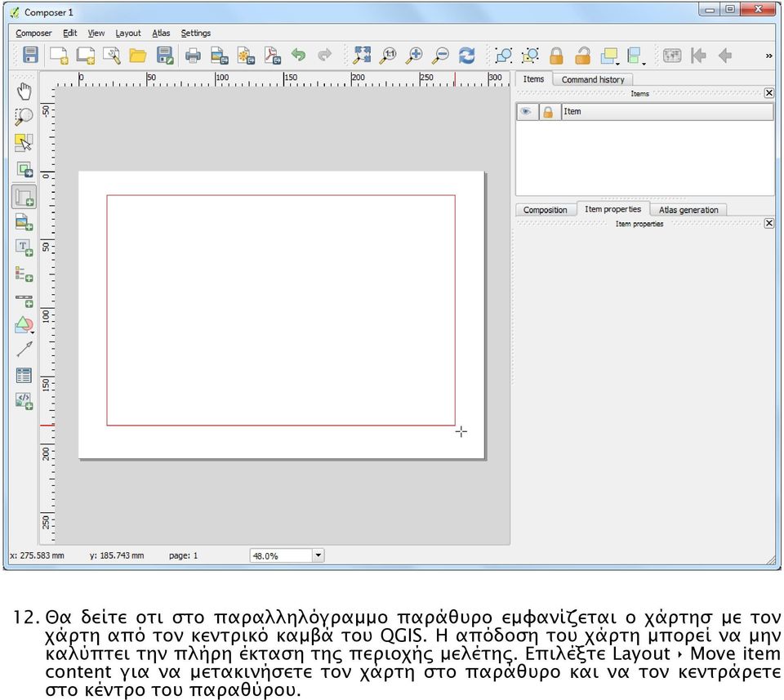Unlock all items with the open padlock
Image resolution: width=784 pixels, height=700 pixels.
(x=582, y=55)
